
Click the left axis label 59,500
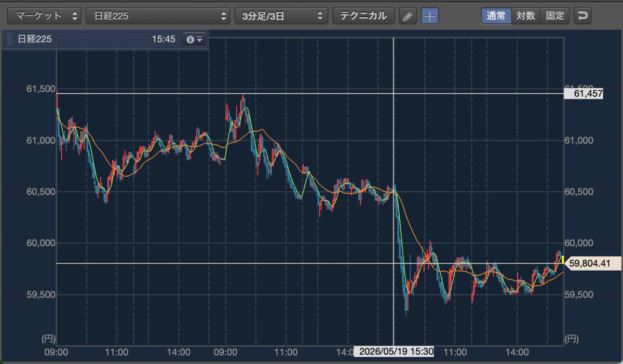click(41, 295)
